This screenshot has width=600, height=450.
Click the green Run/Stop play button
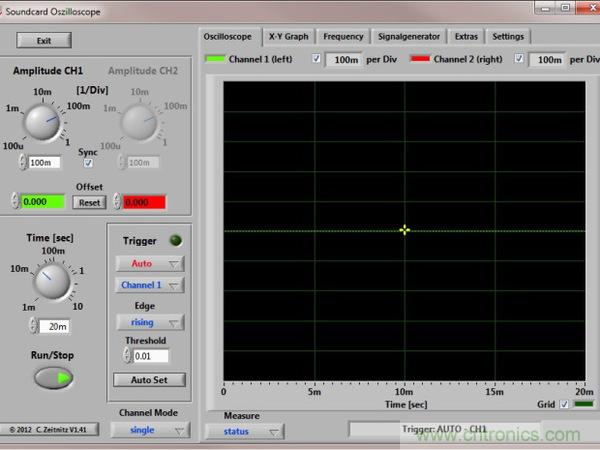[53, 378]
